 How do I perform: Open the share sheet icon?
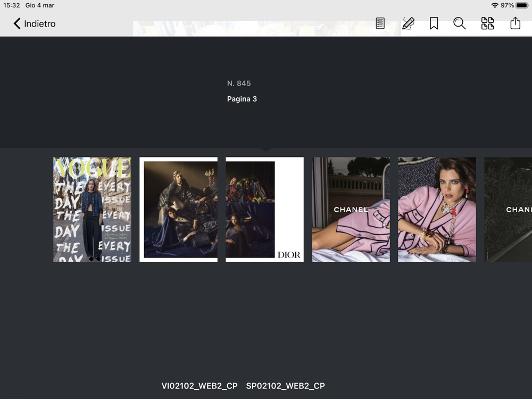click(515, 23)
